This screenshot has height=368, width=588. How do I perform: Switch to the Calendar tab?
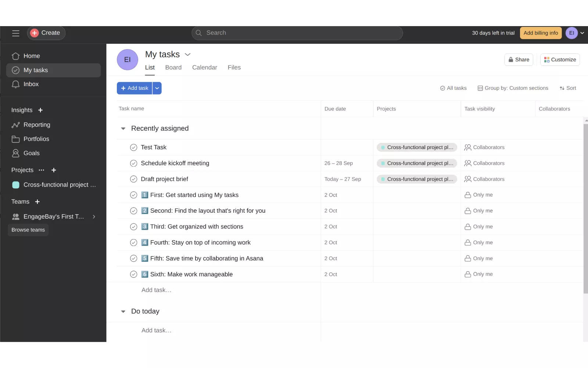(x=204, y=68)
